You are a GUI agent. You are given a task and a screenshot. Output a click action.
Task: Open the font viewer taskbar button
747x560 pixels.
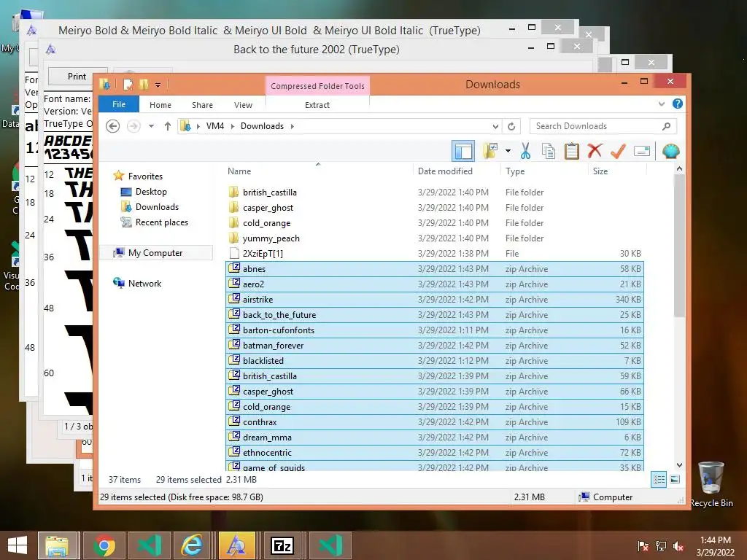(x=237, y=545)
